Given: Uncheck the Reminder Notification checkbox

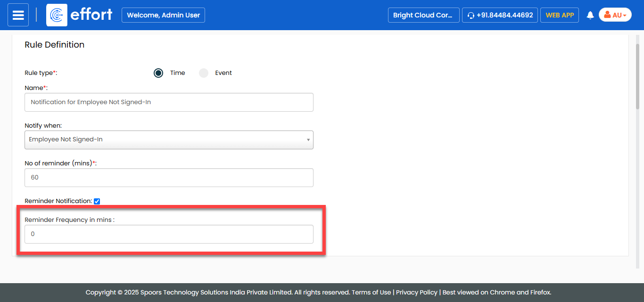Looking at the screenshot, I should coord(97,201).
